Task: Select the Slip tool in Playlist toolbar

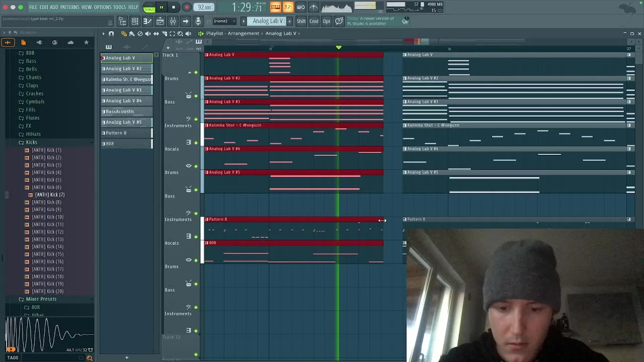Action: point(156,34)
